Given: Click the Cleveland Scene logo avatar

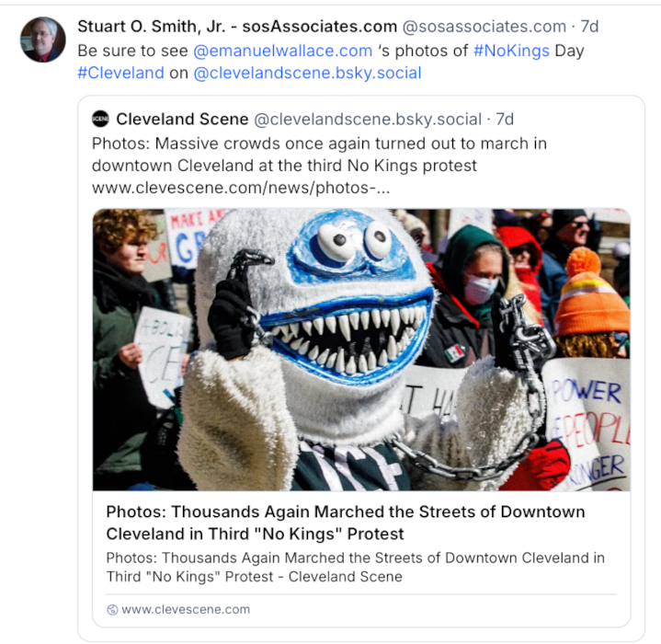Looking at the screenshot, I should (x=100, y=119).
